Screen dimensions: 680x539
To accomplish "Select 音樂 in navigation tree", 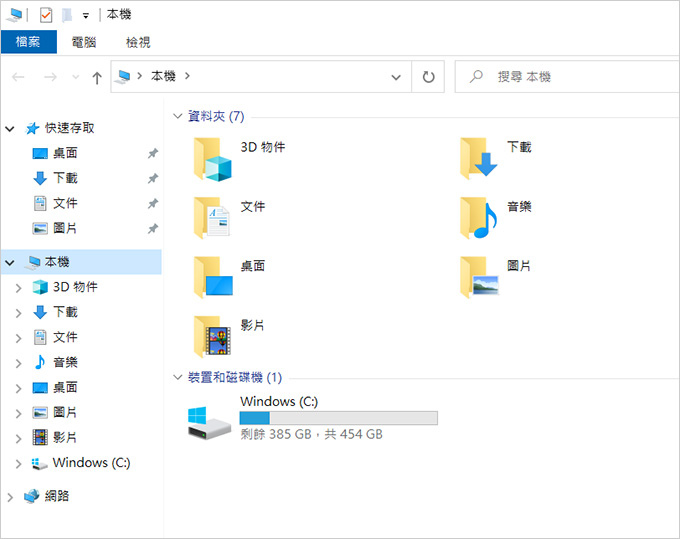I will (x=65, y=362).
